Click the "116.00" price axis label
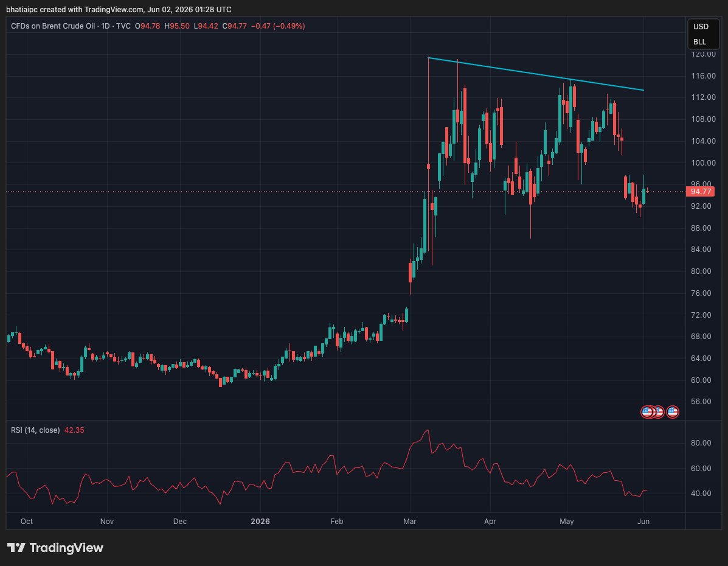728x566 pixels. pos(703,75)
